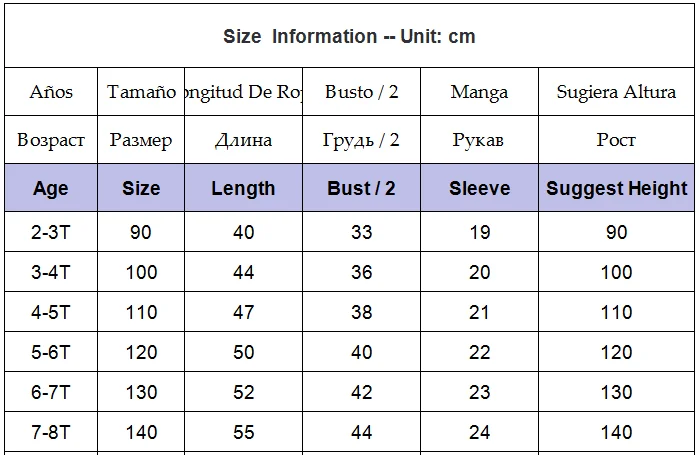Select the 6-7T age cell

51,392
